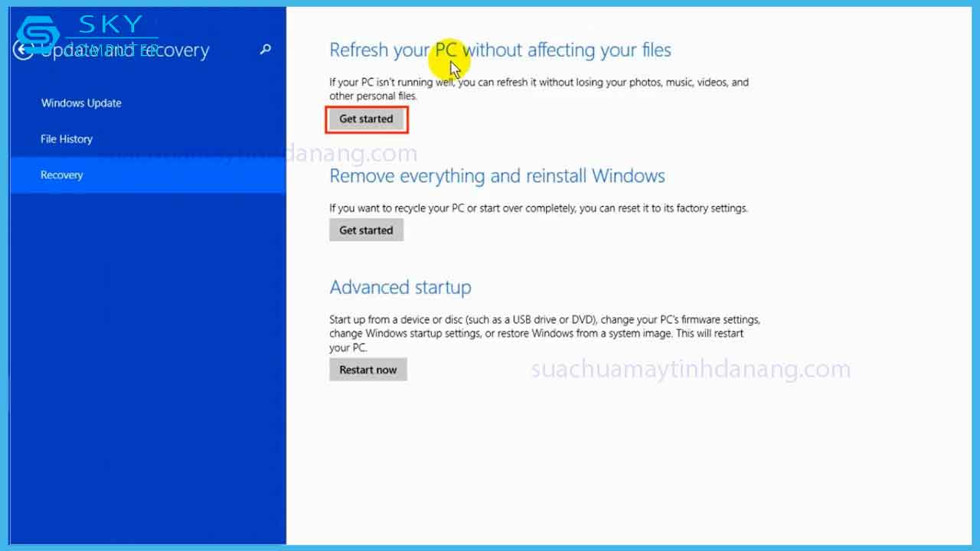
Task: Open Windows Update settings
Action: pyautogui.click(x=81, y=103)
